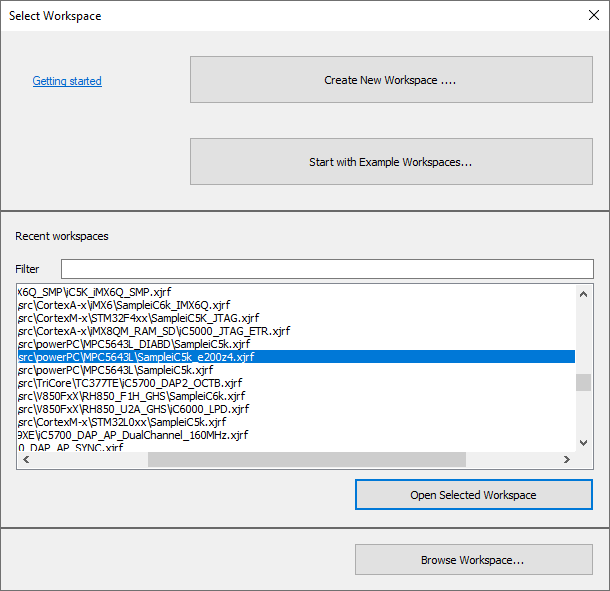Select the STM32F4xx SampleiC5K_JTAG.xjrf entry
The image size is (610, 591).
pyautogui.click(x=131, y=318)
